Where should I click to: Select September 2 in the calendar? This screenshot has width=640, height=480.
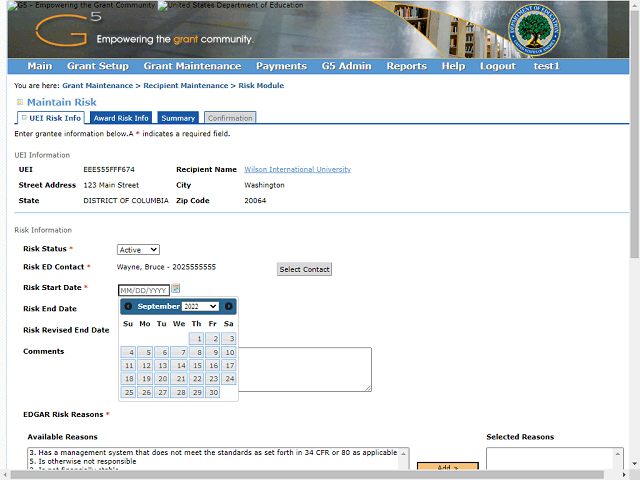(x=213, y=338)
